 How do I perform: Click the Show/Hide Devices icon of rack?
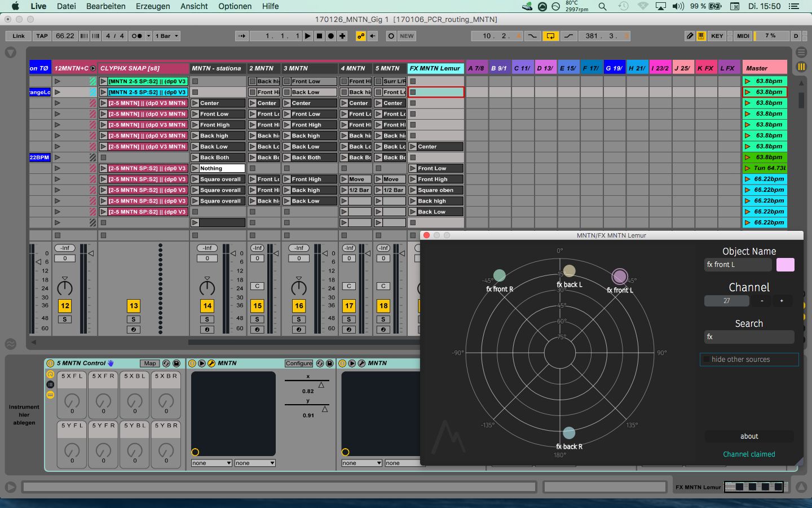point(50,395)
